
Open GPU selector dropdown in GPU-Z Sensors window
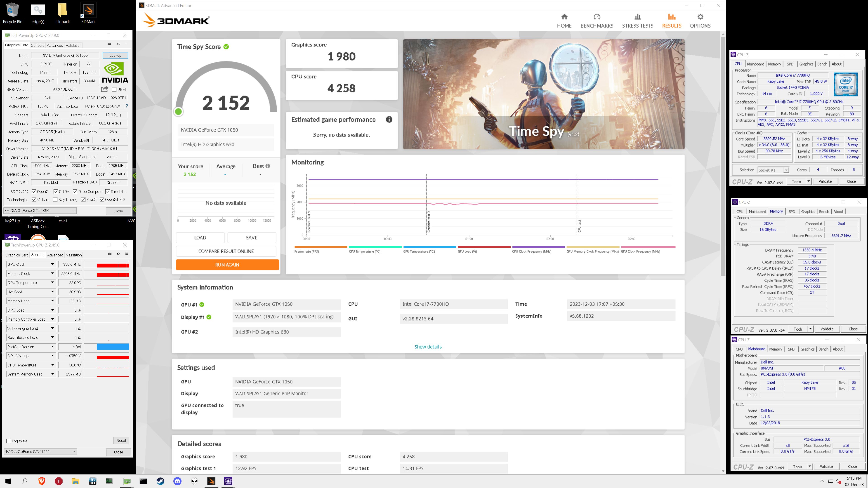coord(40,452)
